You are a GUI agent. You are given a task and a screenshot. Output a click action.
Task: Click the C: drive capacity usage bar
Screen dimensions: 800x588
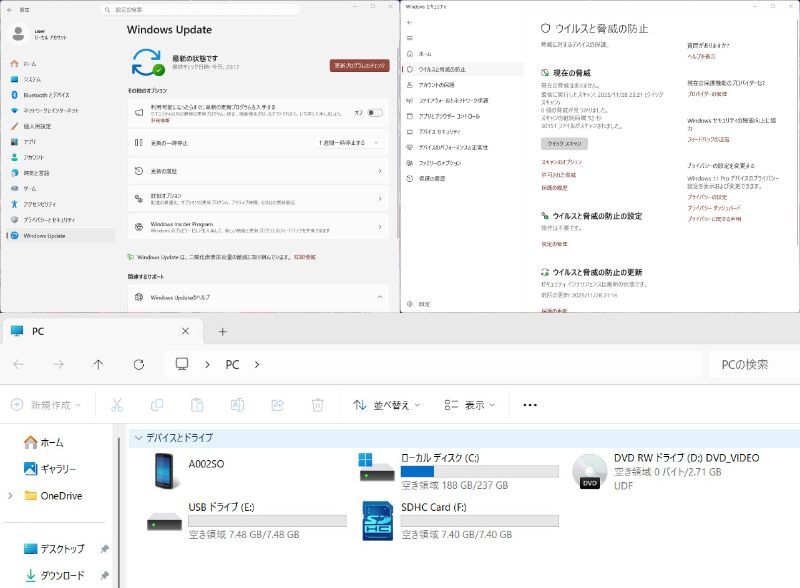(480, 472)
